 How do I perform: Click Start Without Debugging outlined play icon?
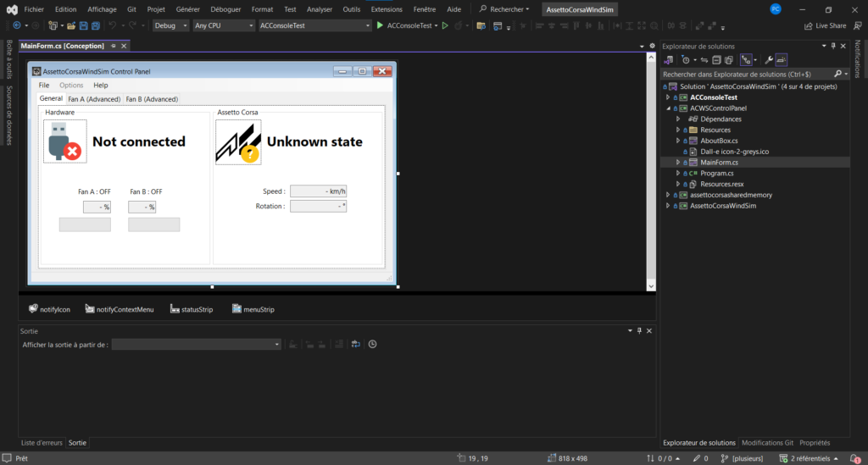445,25
